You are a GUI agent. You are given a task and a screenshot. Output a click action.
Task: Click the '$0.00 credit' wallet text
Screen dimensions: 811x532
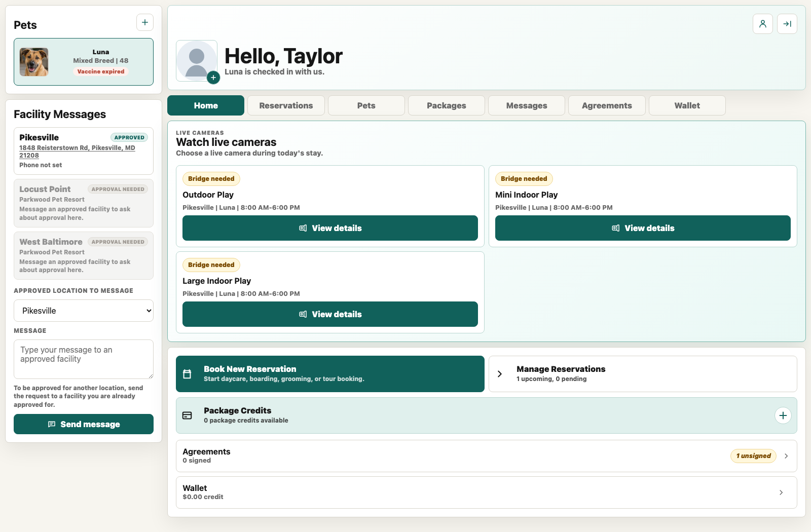pyautogui.click(x=203, y=497)
